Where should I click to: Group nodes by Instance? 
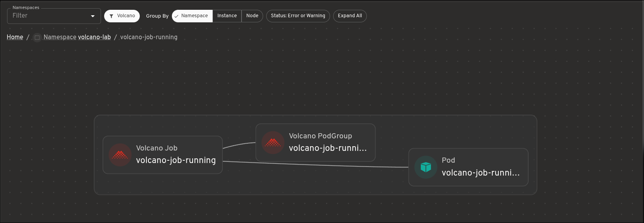(x=227, y=16)
